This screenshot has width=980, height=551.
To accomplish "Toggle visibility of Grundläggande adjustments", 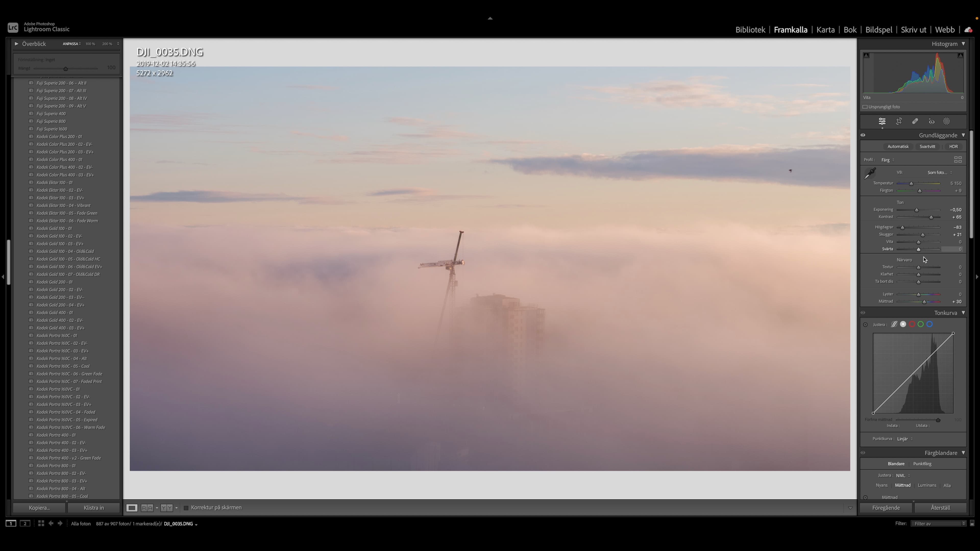I will (x=863, y=135).
